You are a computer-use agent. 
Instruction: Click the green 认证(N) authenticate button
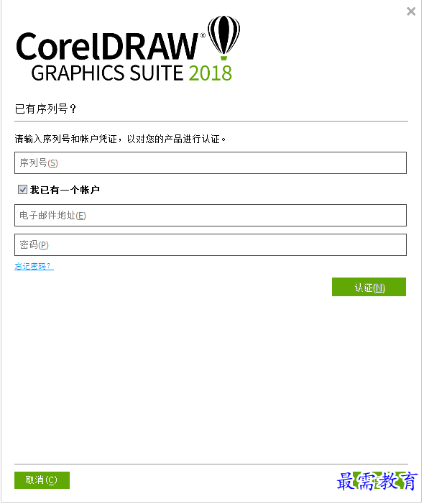pos(369,287)
